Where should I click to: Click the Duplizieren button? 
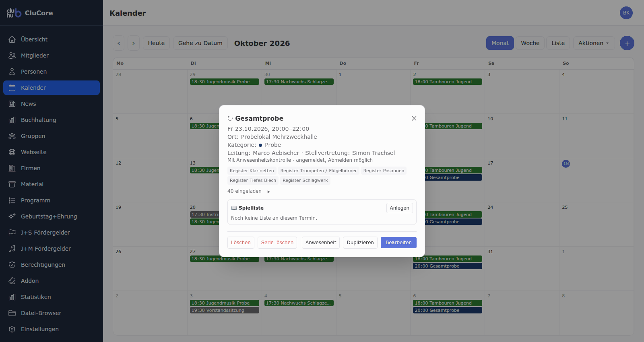click(360, 243)
